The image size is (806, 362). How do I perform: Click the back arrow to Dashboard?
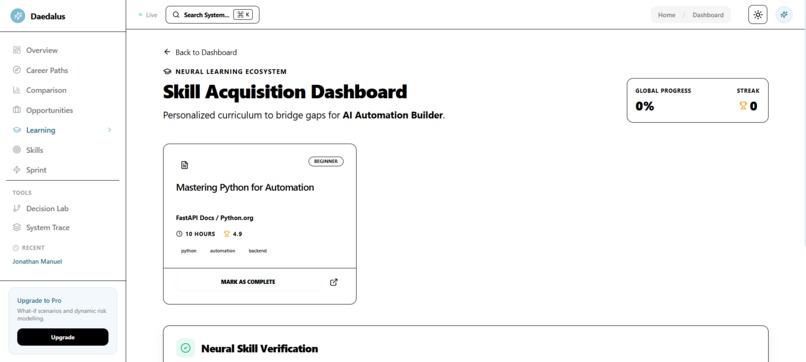(x=167, y=52)
